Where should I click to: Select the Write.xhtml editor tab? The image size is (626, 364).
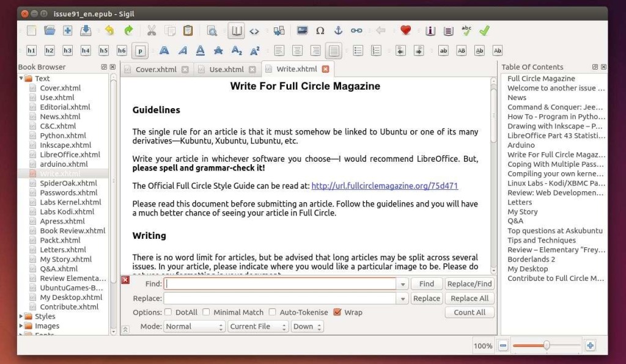(x=296, y=69)
